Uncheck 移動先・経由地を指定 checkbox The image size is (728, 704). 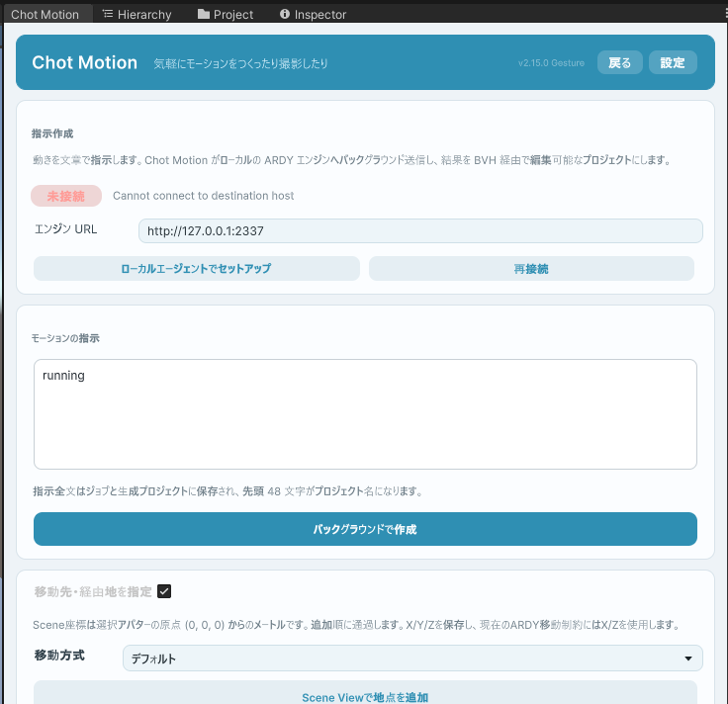coord(164,591)
